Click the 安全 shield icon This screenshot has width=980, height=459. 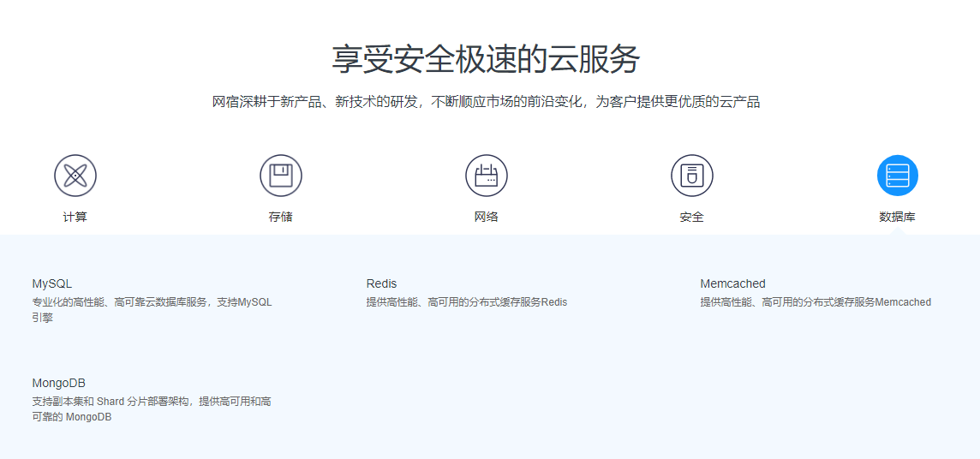(692, 176)
